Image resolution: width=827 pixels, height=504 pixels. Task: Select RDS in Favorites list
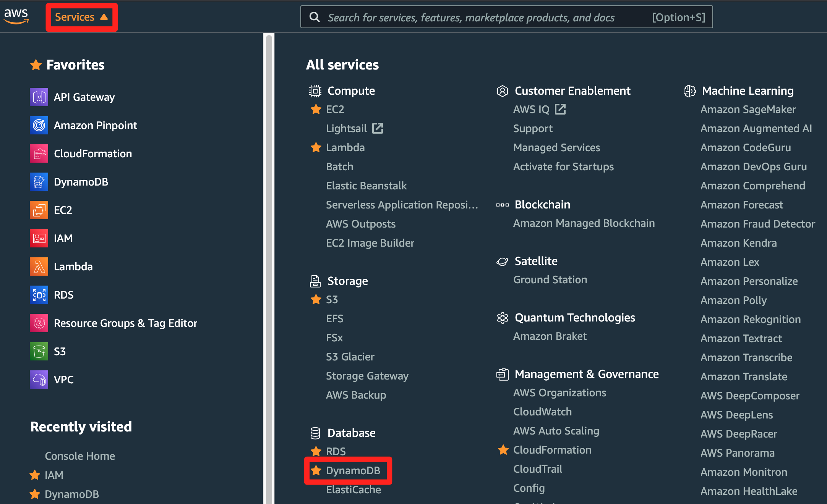(x=63, y=295)
